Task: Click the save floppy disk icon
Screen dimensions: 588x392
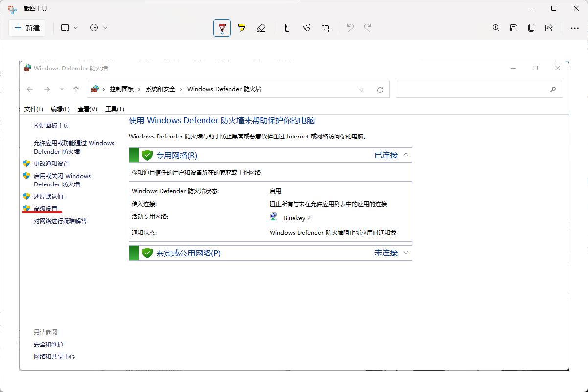Action: tap(514, 28)
